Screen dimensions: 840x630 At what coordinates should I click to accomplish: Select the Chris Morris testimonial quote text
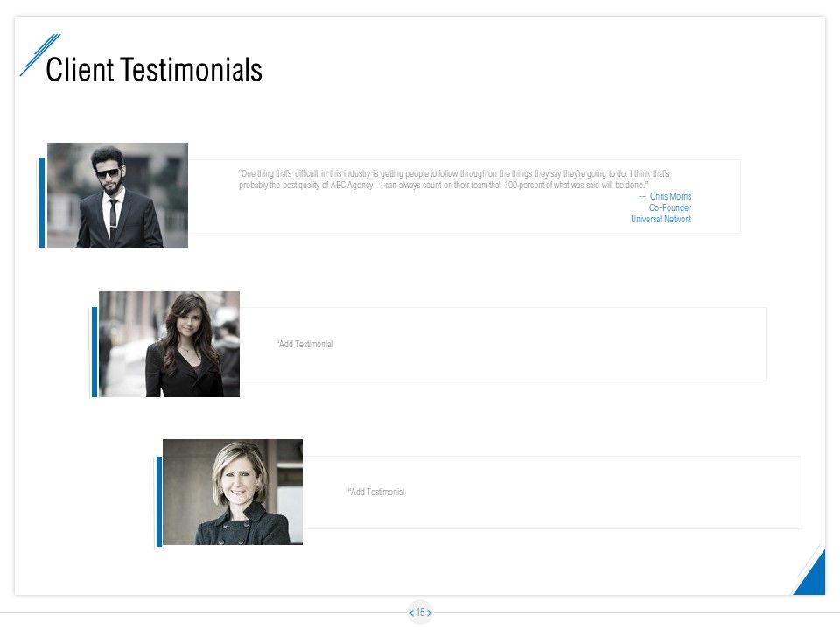(454, 178)
